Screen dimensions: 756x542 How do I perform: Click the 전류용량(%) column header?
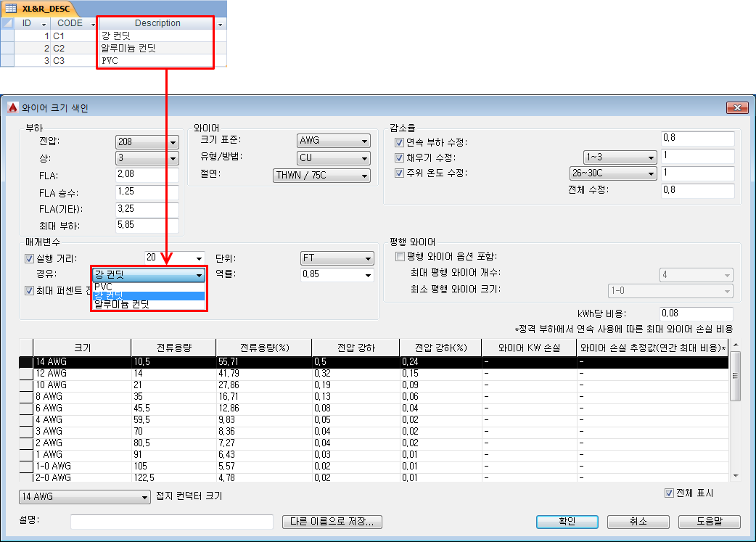264,348
